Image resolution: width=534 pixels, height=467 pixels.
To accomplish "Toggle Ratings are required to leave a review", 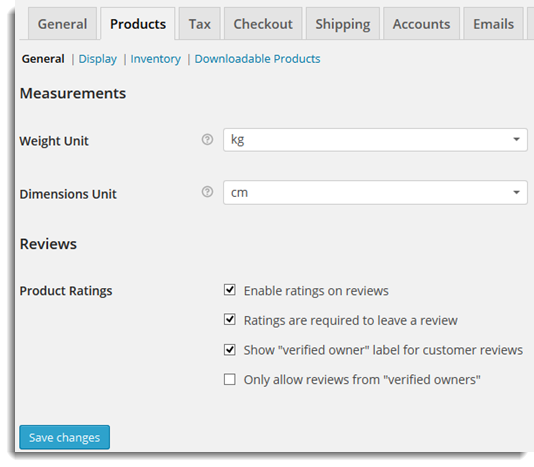I will pos(230,320).
